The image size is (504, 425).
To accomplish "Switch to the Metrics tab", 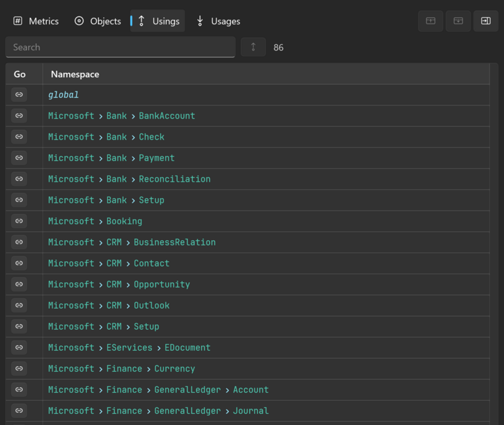I will click(36, 21).
